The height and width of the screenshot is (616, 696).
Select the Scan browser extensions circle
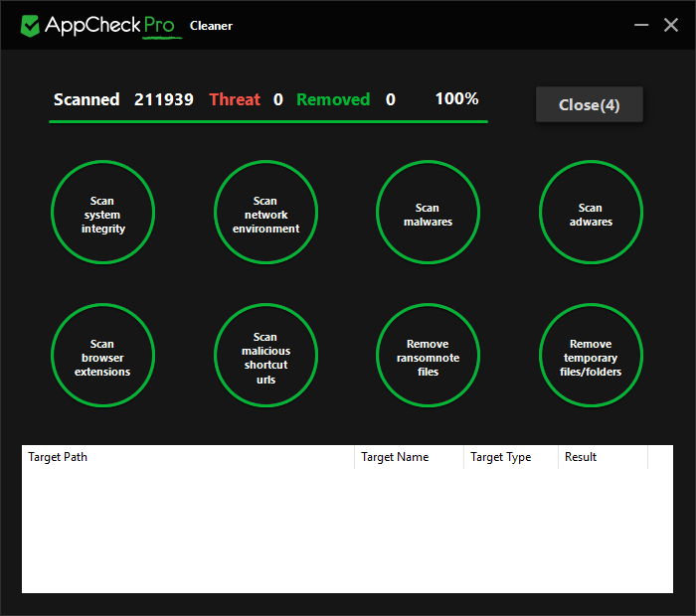pos(102,357)
